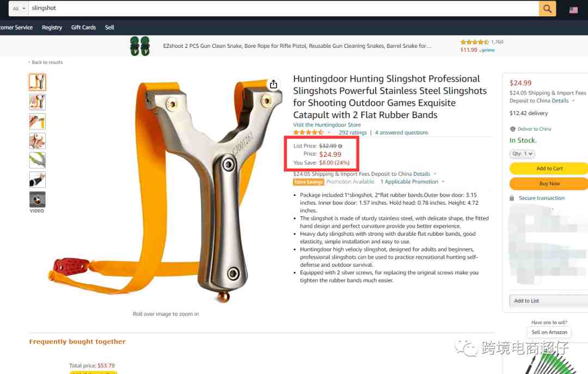Open the Registry menu item
Image resolution: width=588 pixels, height=374 pixels.
click(x=52, y=27)
